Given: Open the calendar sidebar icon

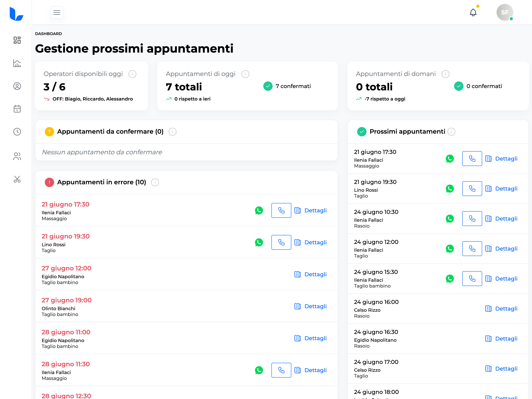Looking at the screenshot, I should point(17,109).
